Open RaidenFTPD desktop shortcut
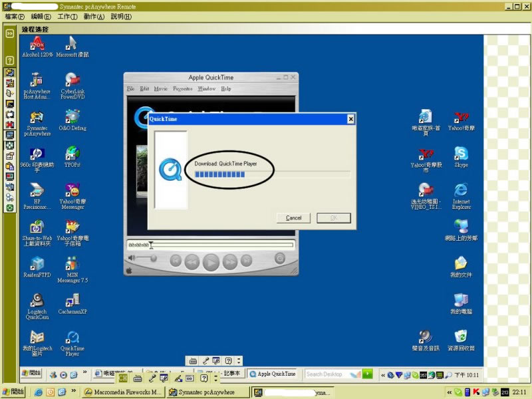Image resolution: width=532 pixels, height=399 pixels. coord(37,267)
